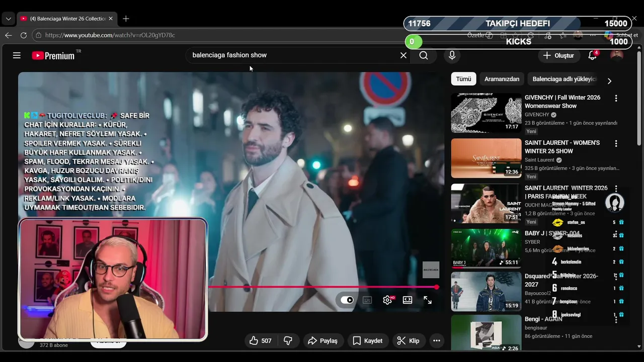This screenshot has width=644, height=362.
Task: Toggle subtitles captions button in player
Action: (x=367, y=300)
